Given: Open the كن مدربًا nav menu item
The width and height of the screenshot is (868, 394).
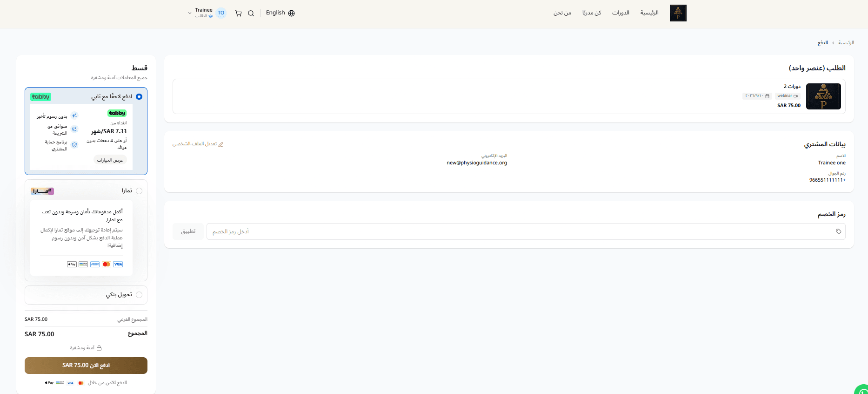Looking at the screenshot, I should click(x=592, y=13).
